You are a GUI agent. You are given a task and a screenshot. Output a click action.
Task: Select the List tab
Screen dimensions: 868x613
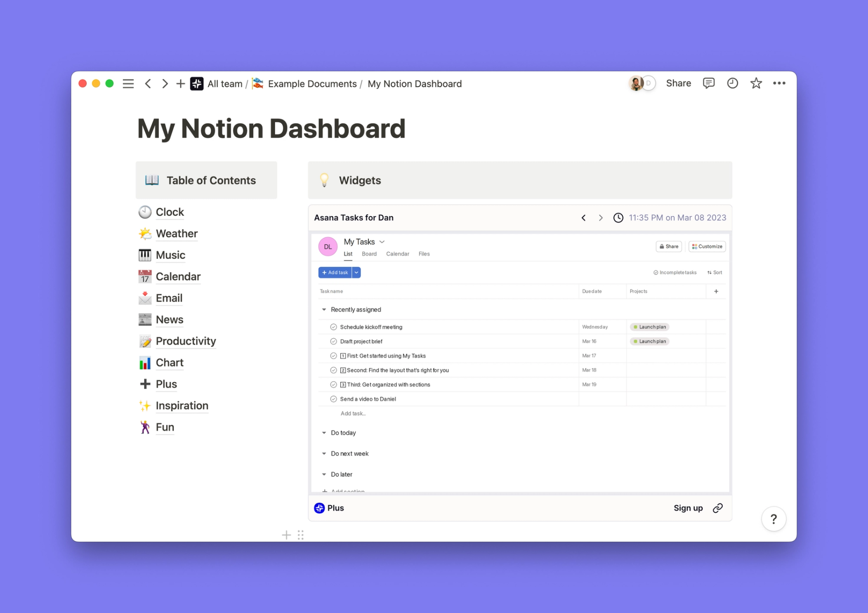pos(348,254)
